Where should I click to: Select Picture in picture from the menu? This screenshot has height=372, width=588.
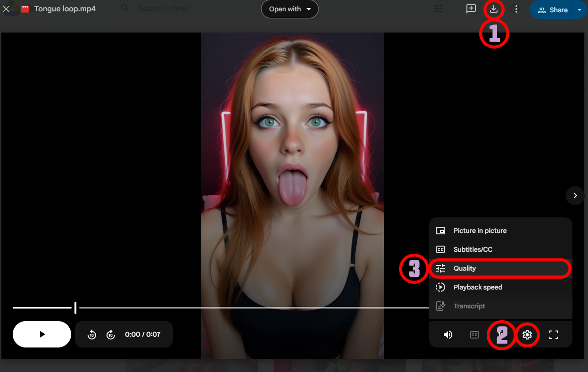[500, 231]
